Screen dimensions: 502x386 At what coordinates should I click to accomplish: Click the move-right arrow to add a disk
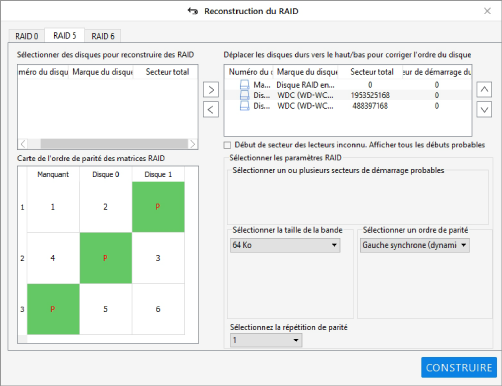211,90
